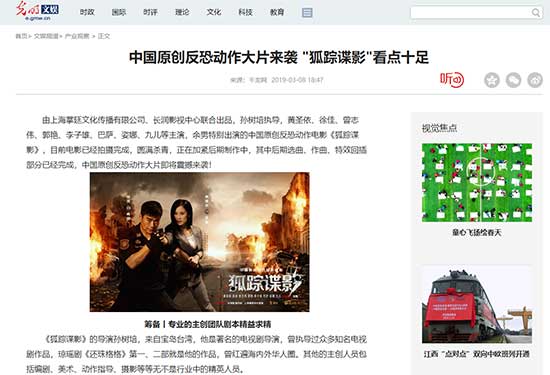Go to the 时评 section
The height and width of the screenshot is (375, 550).
click(x=150, y=12)
